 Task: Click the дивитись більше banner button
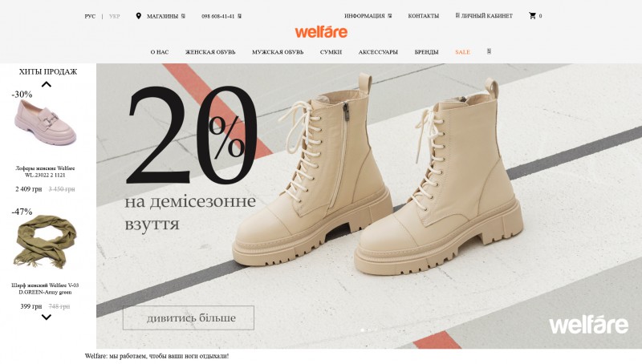[x=189, y=317]
